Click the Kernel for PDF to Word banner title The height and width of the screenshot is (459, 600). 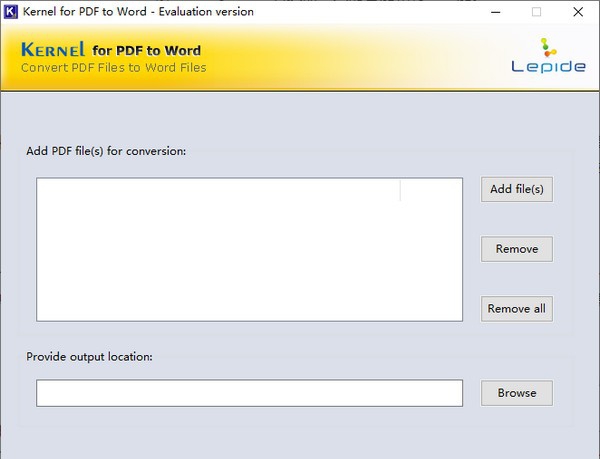tap(111, 50)
